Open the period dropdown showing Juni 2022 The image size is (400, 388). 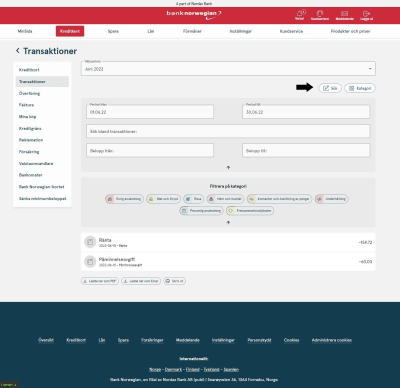point(228,68)
